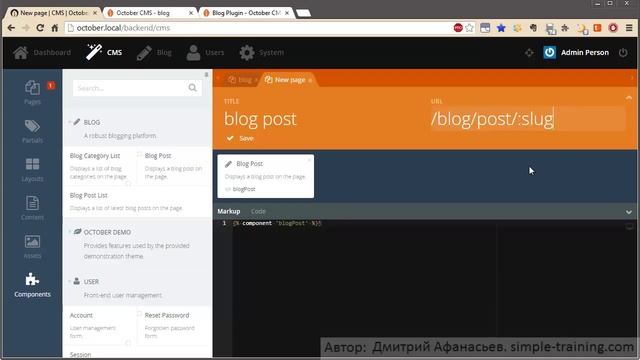
Task: Open the Content sidebar section
Action: tap(32, 208)
